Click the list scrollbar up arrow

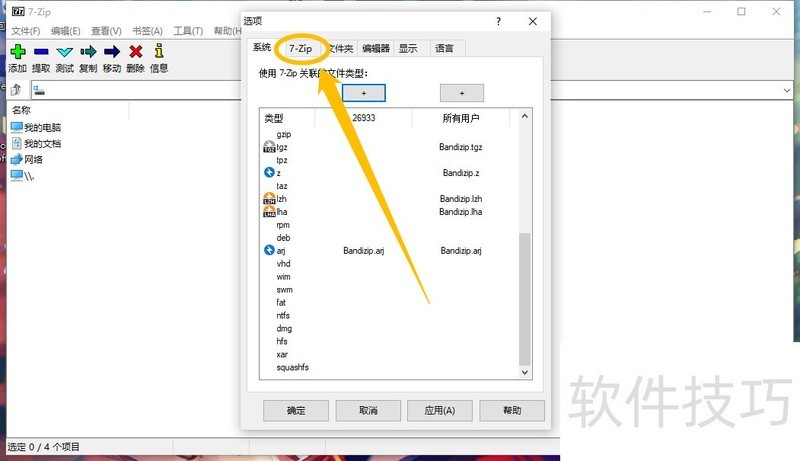525,116
